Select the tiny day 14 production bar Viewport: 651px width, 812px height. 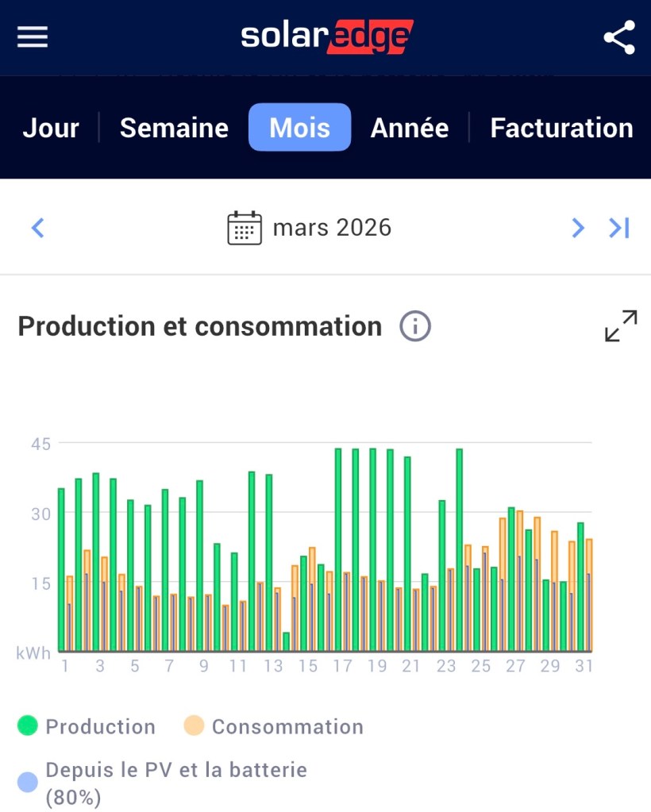286,641
